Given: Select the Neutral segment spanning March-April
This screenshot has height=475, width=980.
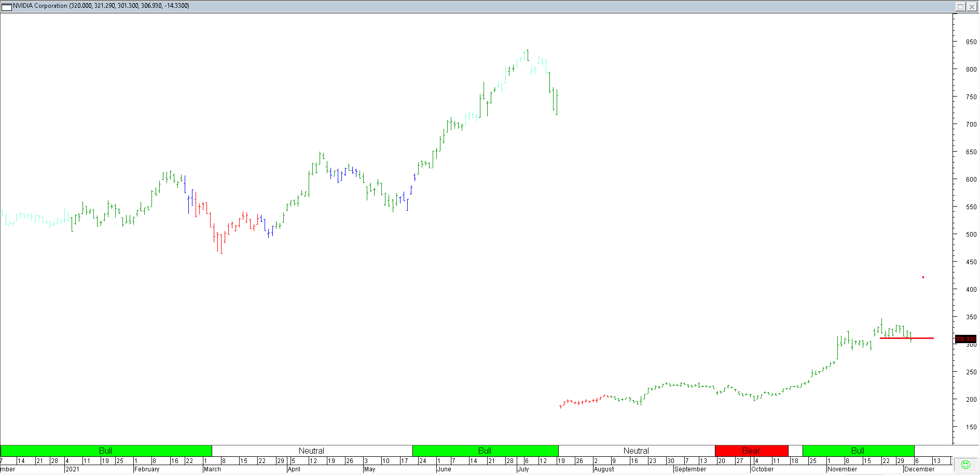Looking at the screenshot, I should pos(312,451).
